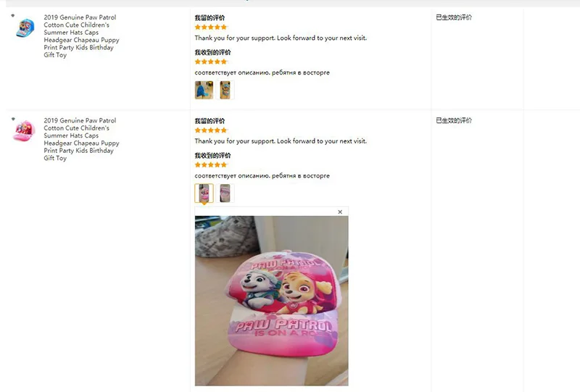Open the product title link beside pink cap
580x392 pixels.
(x=81, y=139)
